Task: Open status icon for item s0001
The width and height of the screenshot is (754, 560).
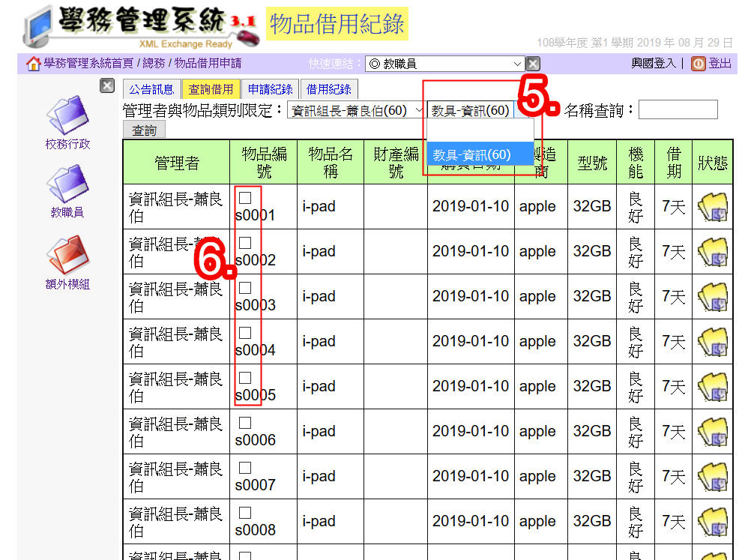Action: coord(713,207)
